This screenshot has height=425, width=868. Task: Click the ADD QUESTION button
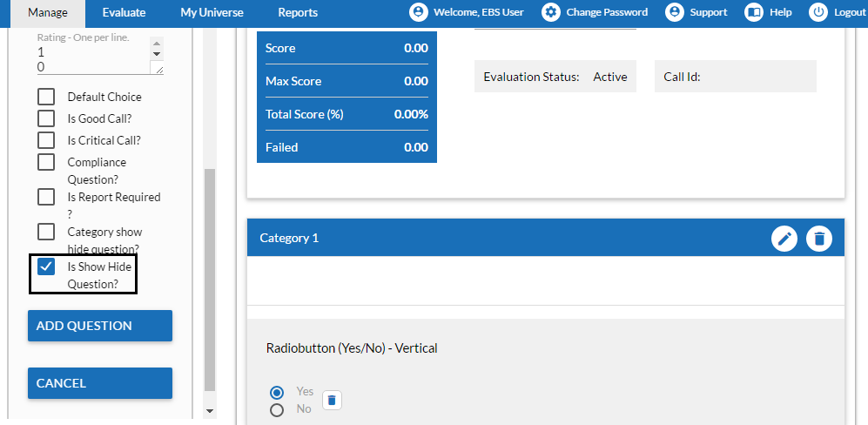click(100, 326)
